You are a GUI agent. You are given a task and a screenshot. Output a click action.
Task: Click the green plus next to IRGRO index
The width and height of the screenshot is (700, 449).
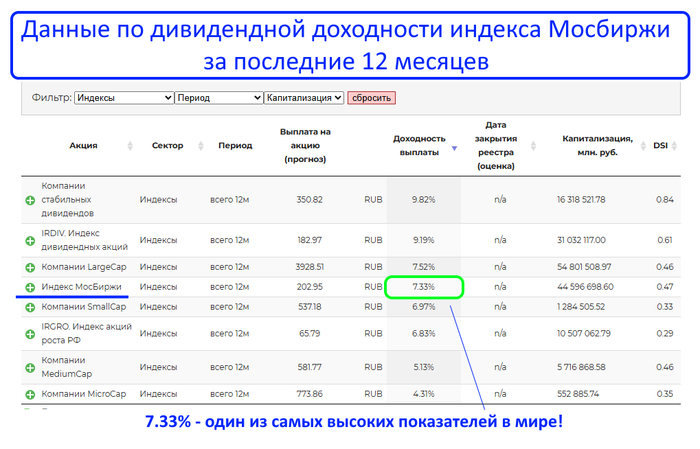(30, 334)
